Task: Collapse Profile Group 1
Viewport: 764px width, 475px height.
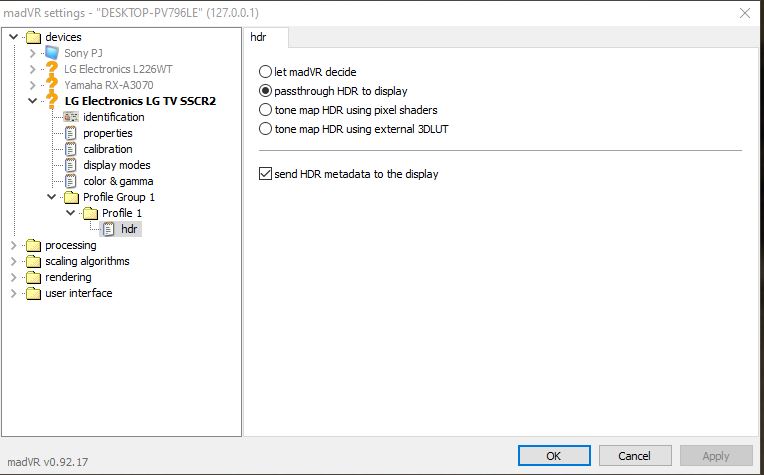Action: point(52,197)
